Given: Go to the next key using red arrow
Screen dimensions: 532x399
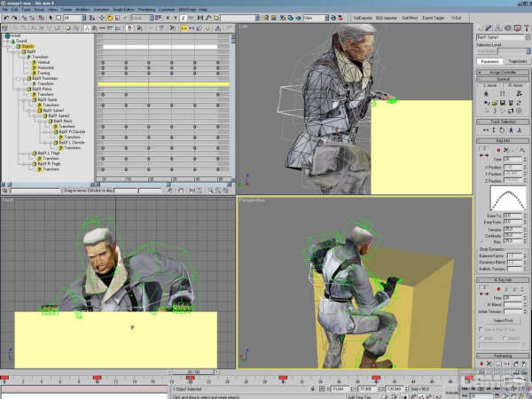Looking at the screenshot, I should coord(487,155).
